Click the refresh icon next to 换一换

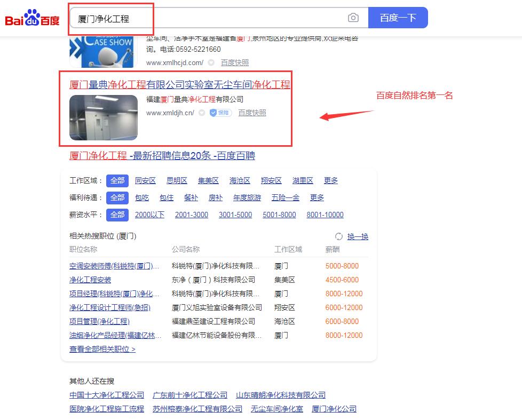click(x=338, y=236)
